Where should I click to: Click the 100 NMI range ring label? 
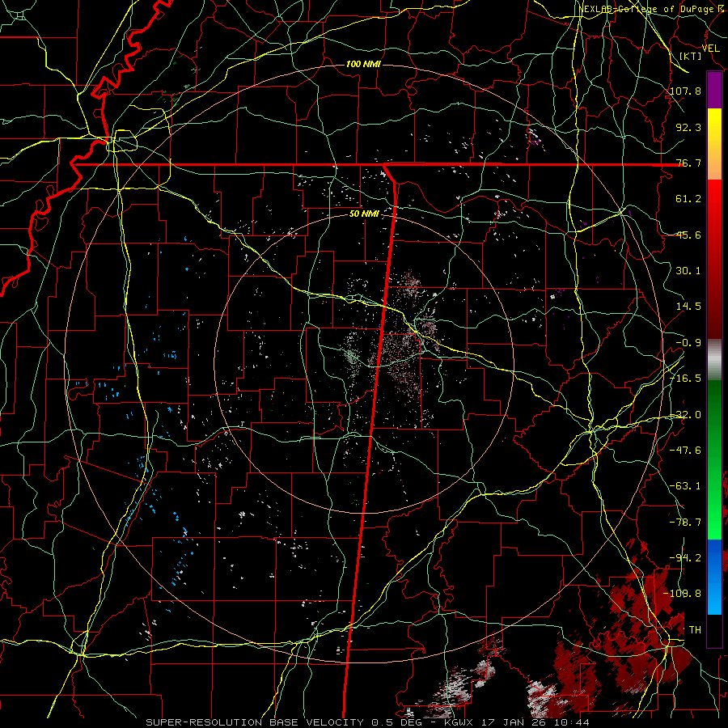tap(363, 64)
